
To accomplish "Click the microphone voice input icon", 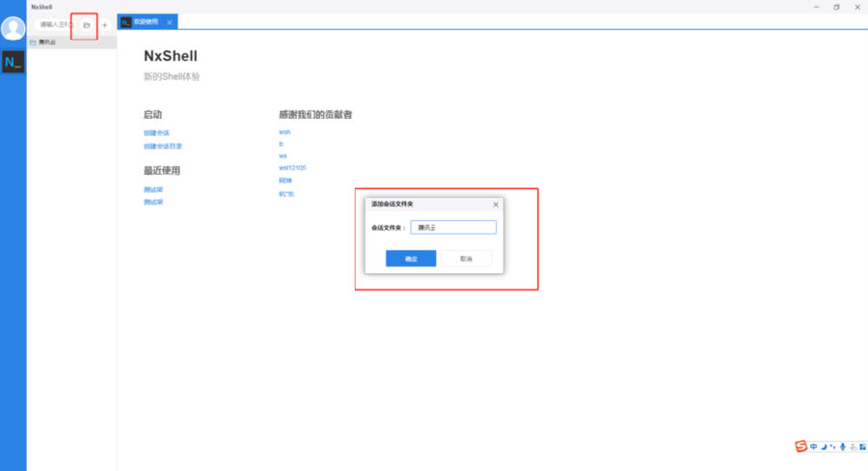I will click(843, 447).
